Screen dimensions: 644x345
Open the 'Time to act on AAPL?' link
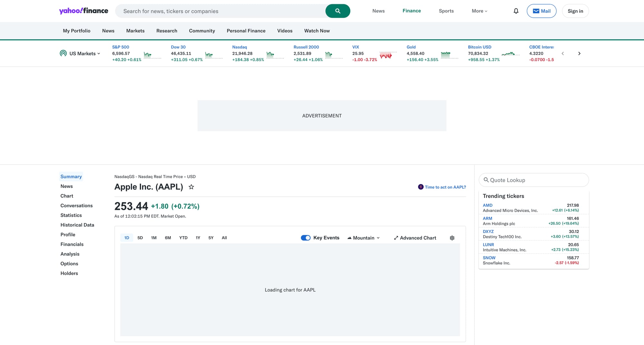(445, 187)
